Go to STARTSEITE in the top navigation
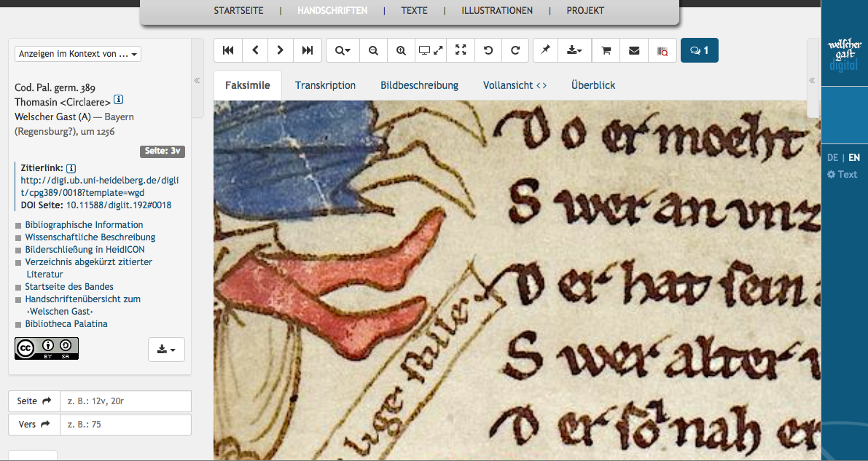Image resolution: width=868 pixels, height=461 pixels. (x=238, y=10)
